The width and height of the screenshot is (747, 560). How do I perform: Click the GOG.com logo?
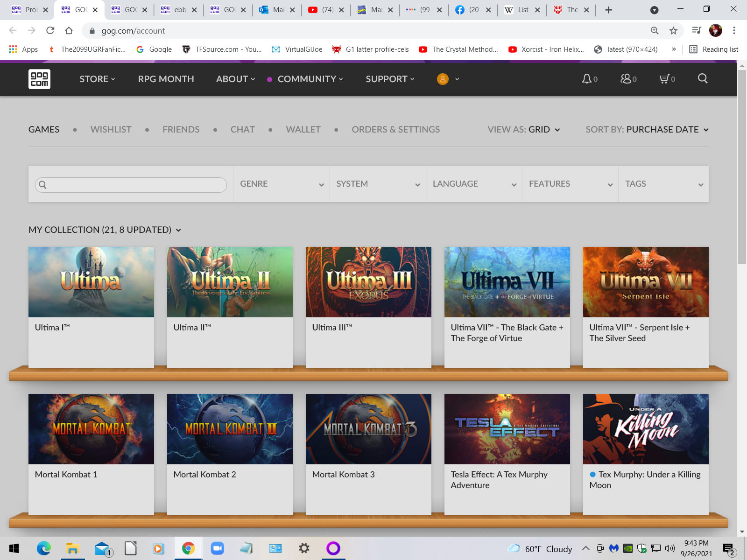[x=39, y=79]
